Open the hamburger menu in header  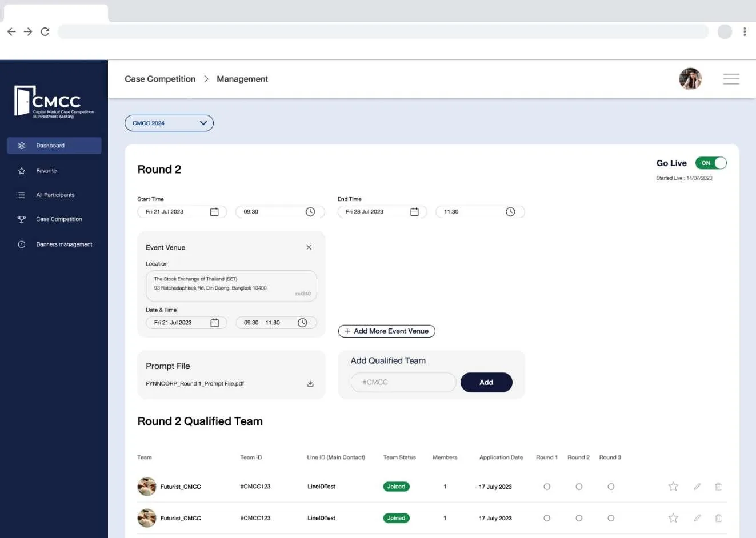click(731, 79)
